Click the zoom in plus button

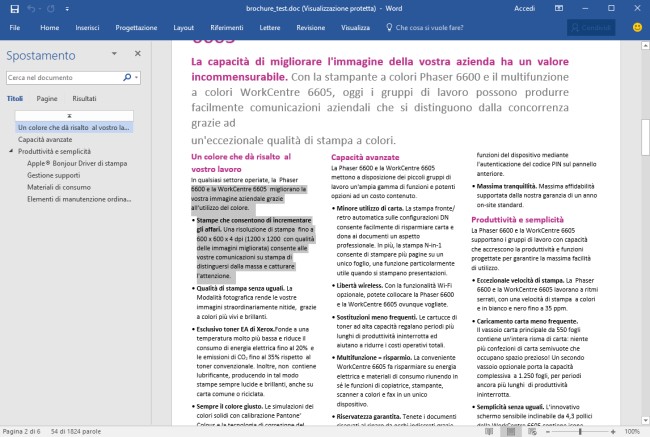613,432
